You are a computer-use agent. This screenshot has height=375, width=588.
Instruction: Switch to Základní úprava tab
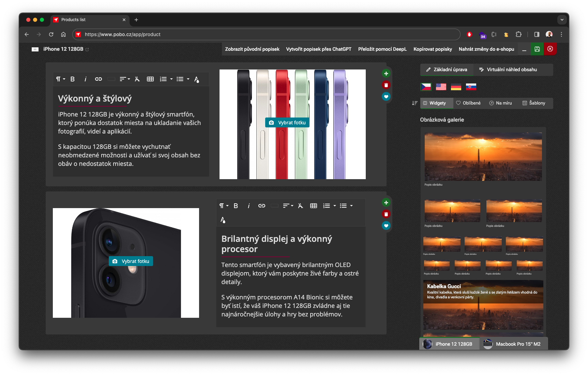(447, 69)
